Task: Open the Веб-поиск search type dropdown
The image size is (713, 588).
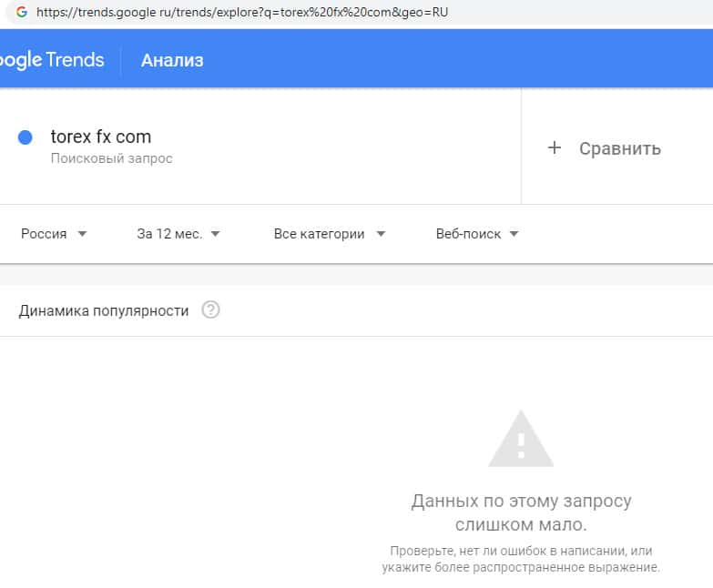Action: (x=477, y=234)
